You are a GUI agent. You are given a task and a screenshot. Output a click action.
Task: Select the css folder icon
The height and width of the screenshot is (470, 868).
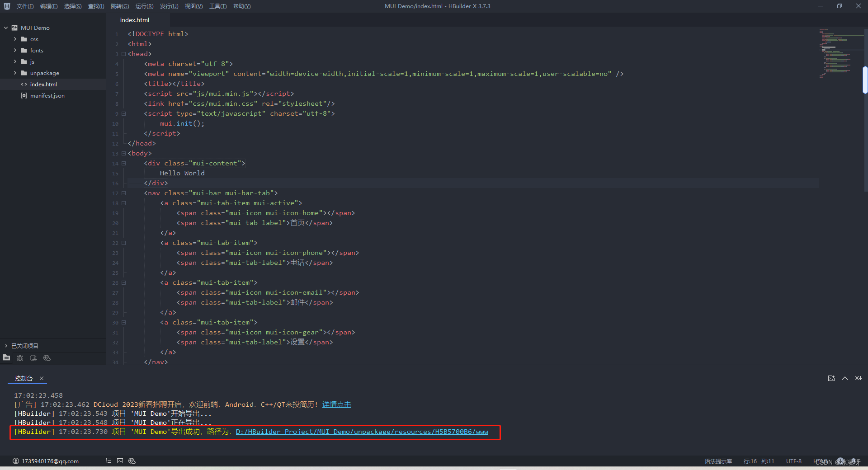[x=24, y=39]
